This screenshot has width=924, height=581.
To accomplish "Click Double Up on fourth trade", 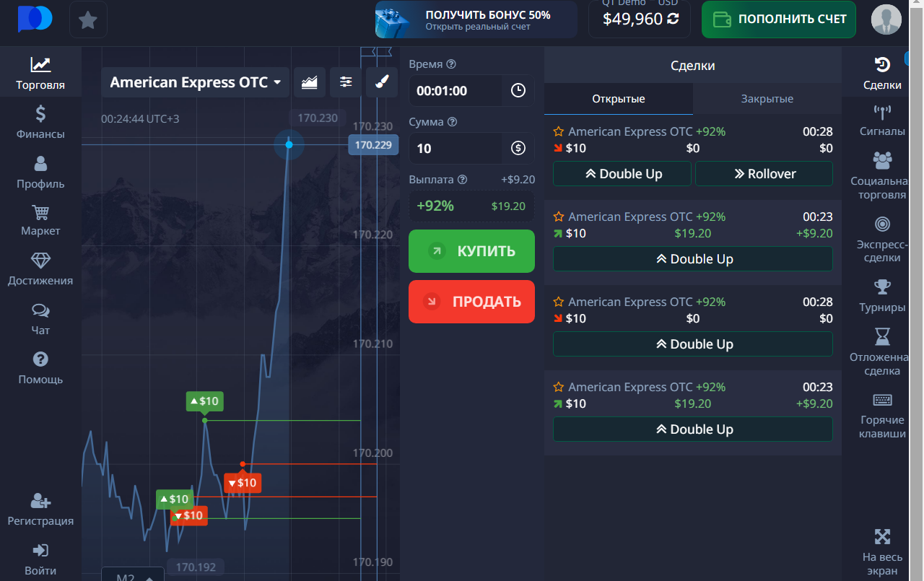I will click(x=693, y=429).
